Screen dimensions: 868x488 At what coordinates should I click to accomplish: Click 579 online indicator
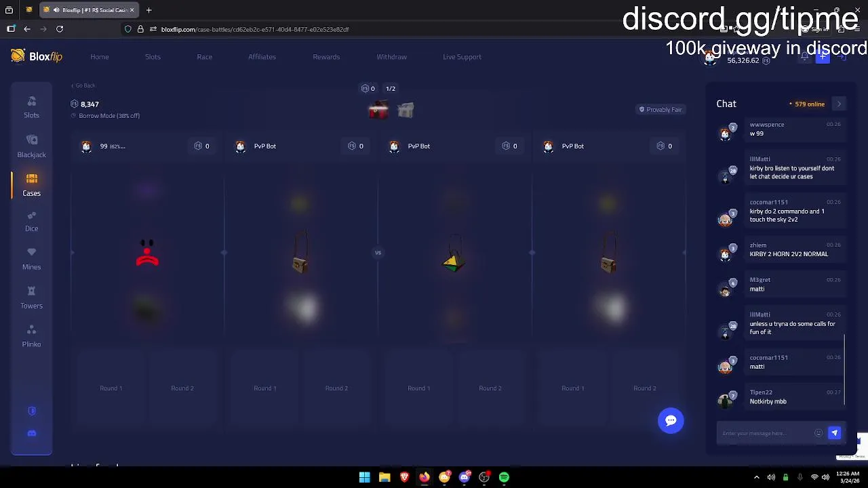pyautogui.click(x=807, y=104)
